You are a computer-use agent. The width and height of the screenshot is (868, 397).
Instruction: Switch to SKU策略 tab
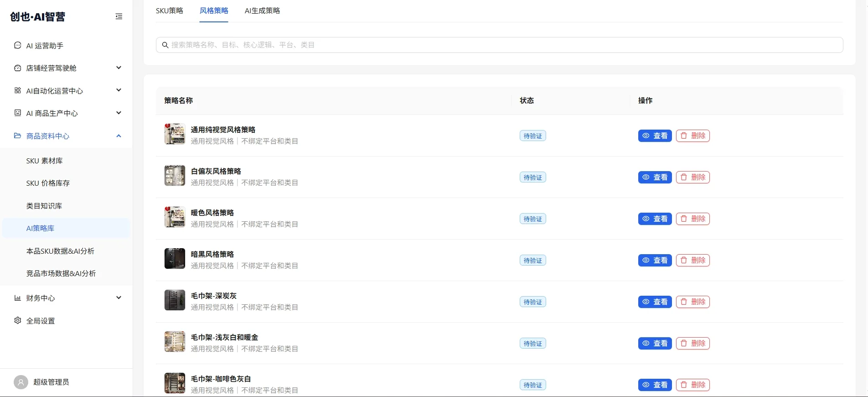170,10
